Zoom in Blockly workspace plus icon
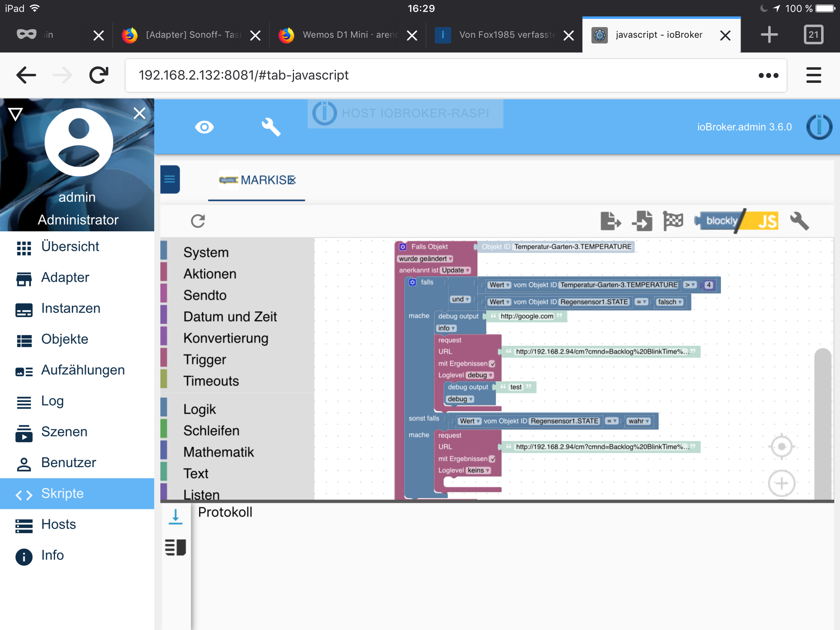 pos(782,484)
